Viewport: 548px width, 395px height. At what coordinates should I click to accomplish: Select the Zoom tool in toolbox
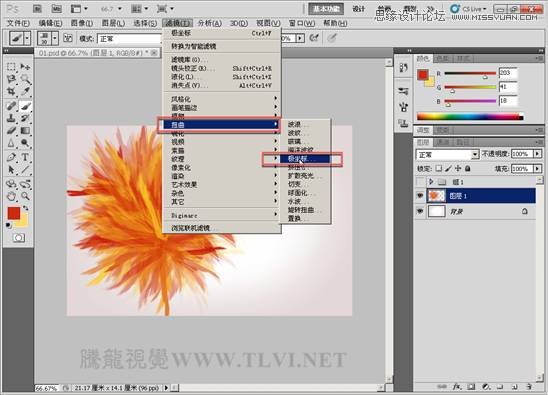25,196
